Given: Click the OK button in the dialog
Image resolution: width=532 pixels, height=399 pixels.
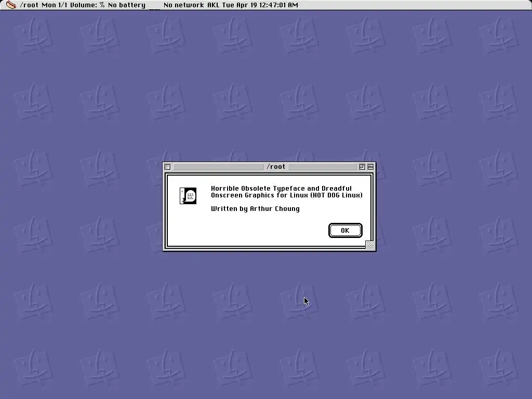Looking at the screenshot, I should coord(345,230).
